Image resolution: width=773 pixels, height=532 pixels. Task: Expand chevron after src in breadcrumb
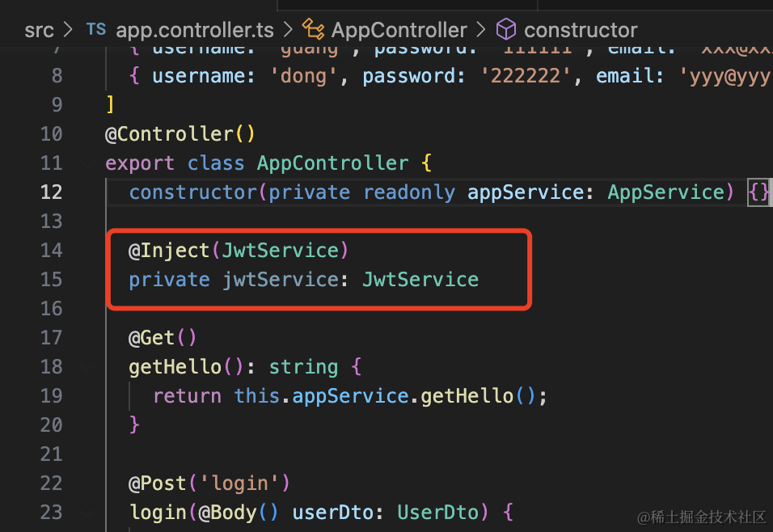(x=69, y=30)
